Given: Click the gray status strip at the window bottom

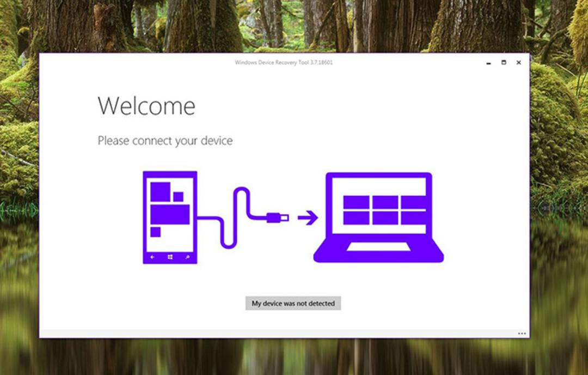Looking at the screenshot, I should click(x=284, y=334).
